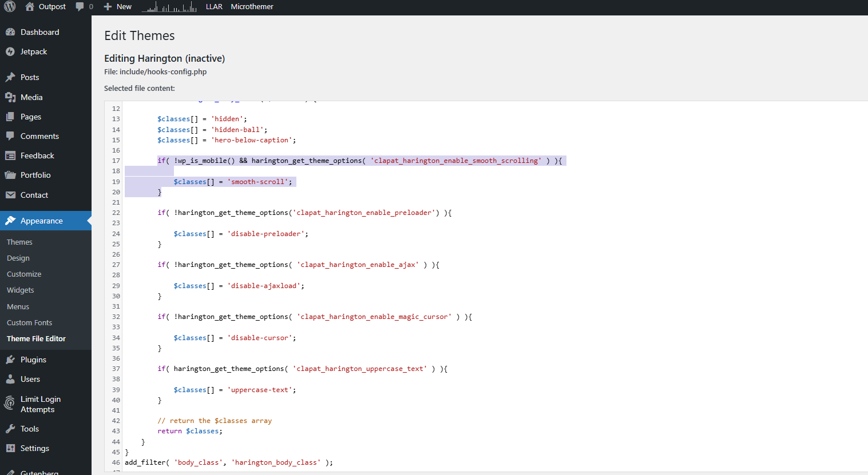The width and height of the screenshot is (868, 475).
Task: Open the Jetpack stats sparkline graph
Action: [x=169, y=7]
